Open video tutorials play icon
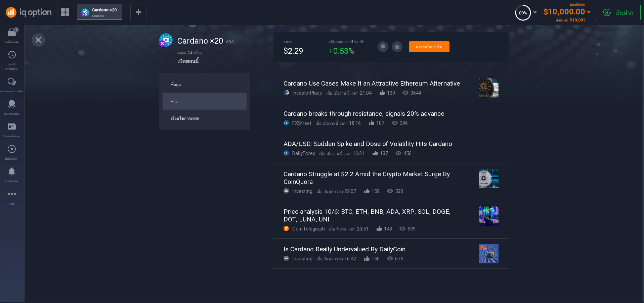The width and height of the screenshot is (644, 303). pos(12,149)
